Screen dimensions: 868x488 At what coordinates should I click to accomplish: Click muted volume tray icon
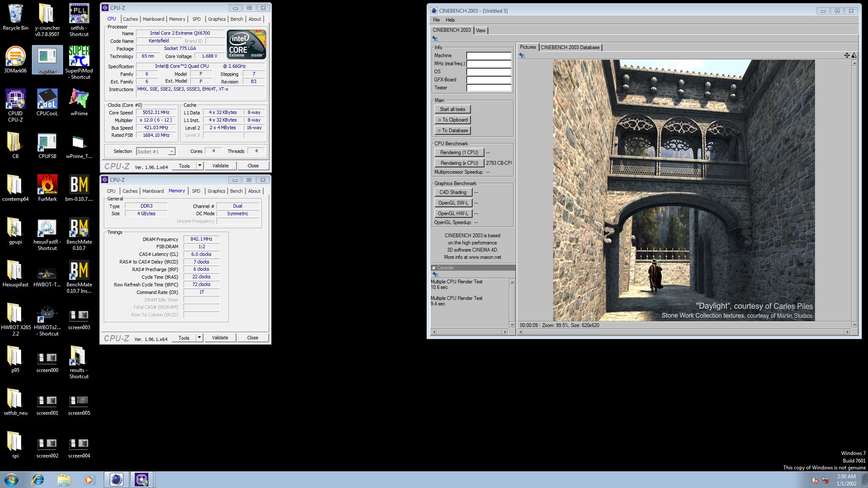coord(815,480)
